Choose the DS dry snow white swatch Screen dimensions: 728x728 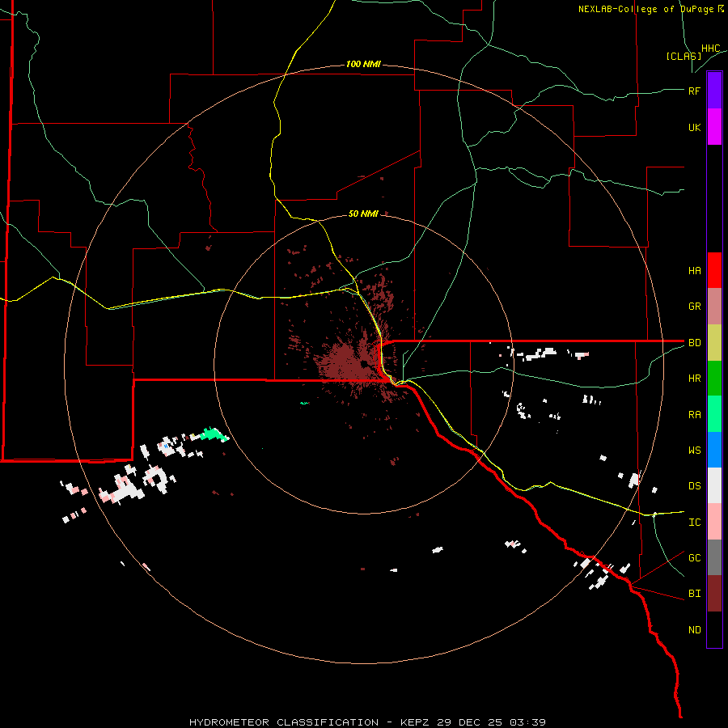(714, 485)
